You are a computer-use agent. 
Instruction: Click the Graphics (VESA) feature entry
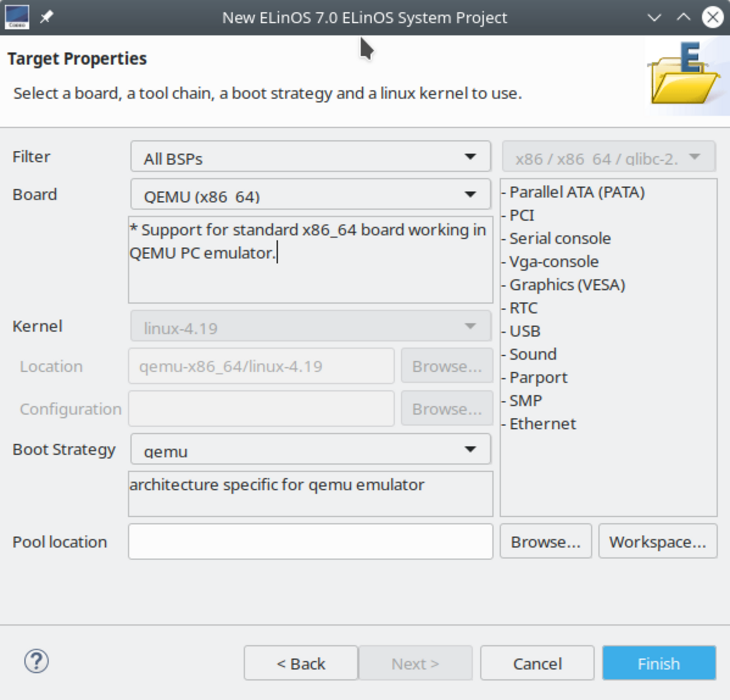(567, 285)
